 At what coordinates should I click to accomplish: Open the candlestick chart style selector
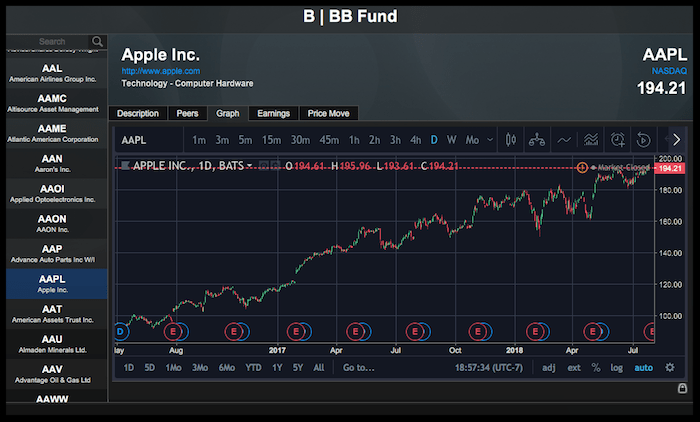511,140
